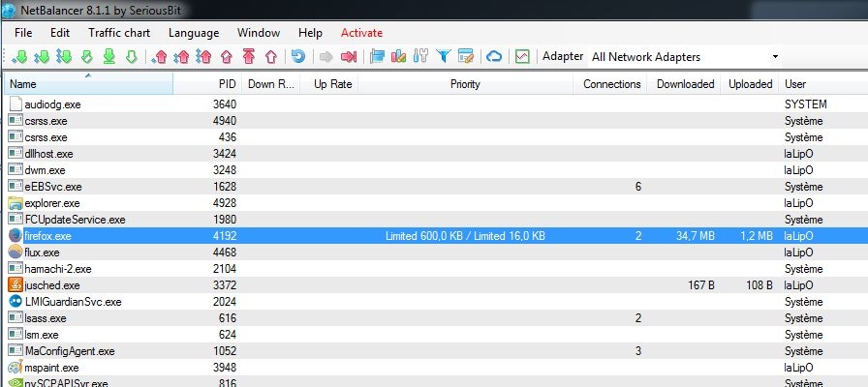The height and width of the screenshot is (387, 868).
Task: Click the hollow red upload arrow
Action: coord(270,56)
